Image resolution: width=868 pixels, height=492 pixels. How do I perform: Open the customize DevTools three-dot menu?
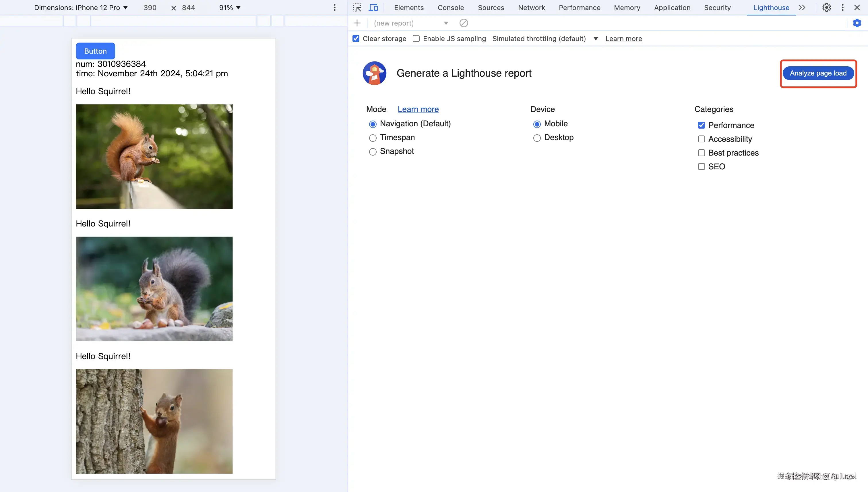[843, 7]
